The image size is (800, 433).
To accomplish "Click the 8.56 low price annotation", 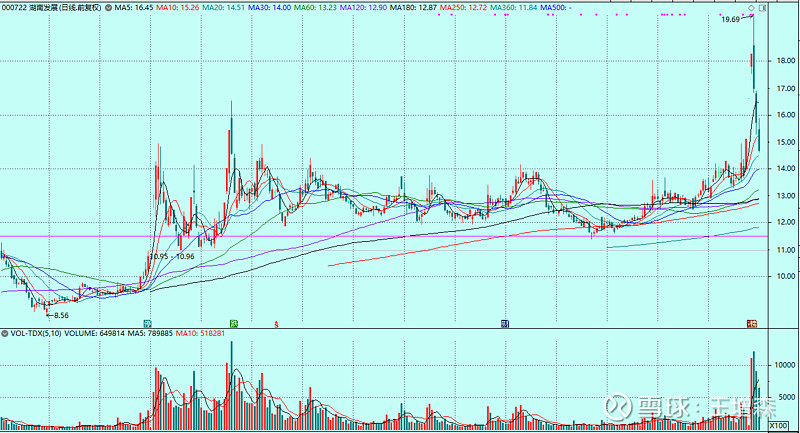I will click(60, 314).
